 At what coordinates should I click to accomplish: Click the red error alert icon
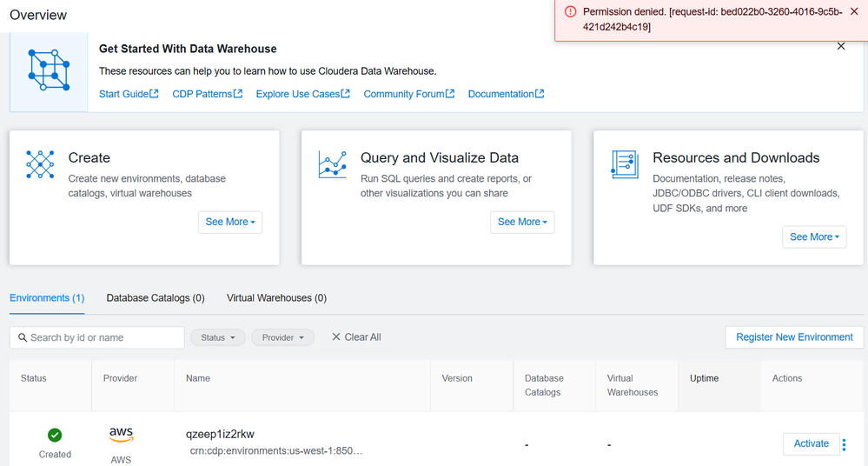tap(570, 11)
